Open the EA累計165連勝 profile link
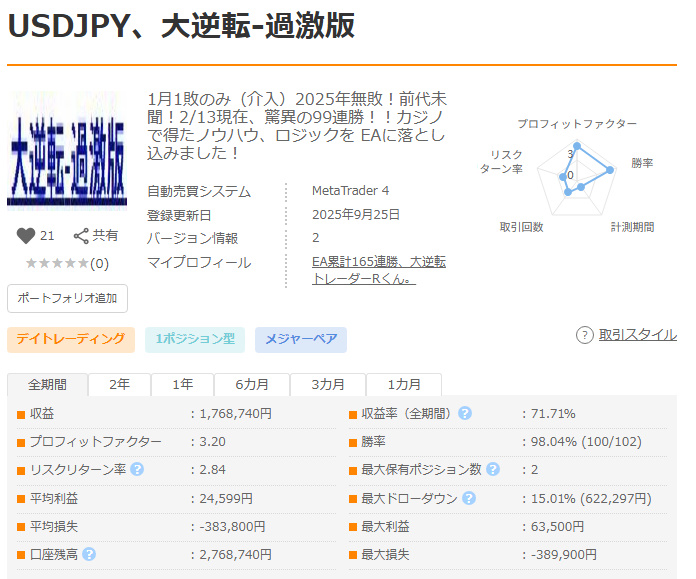This screenshot has width=696, height=579. tap(379, 270)
